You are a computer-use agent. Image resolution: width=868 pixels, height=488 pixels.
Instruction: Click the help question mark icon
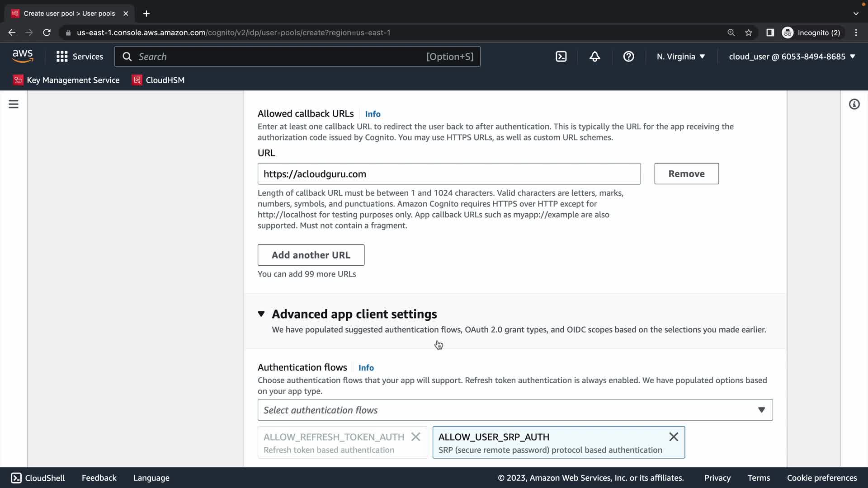click(x=628, y=56)
